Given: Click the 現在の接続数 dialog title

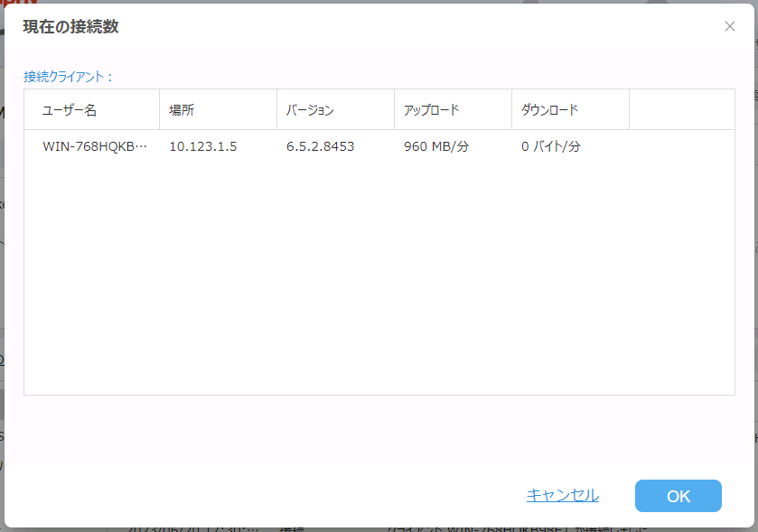Looking at the screenshot, I should pyautogui.click(x=70, y=26).
